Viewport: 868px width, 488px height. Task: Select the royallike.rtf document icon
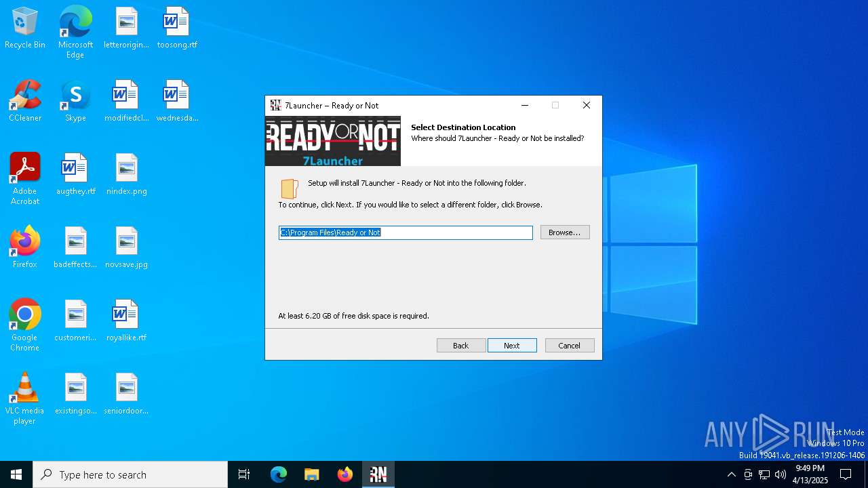click(126, 321)
